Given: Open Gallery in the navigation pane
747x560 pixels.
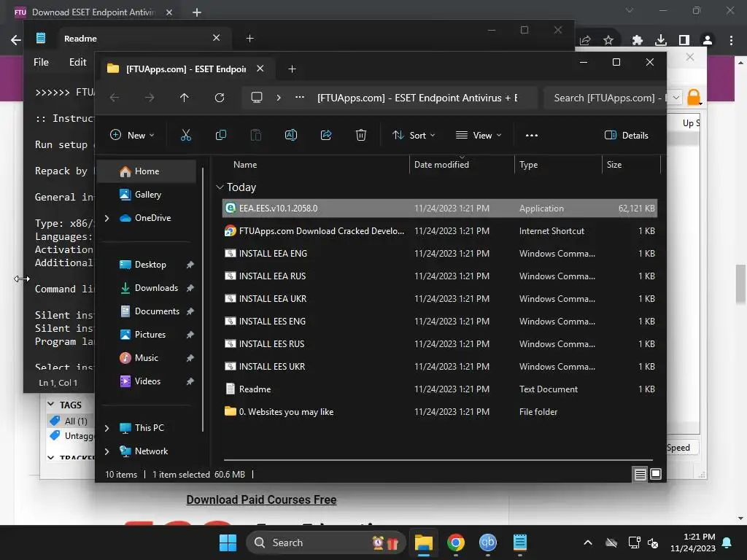Looking at the screenshot, I should (147, 195).
